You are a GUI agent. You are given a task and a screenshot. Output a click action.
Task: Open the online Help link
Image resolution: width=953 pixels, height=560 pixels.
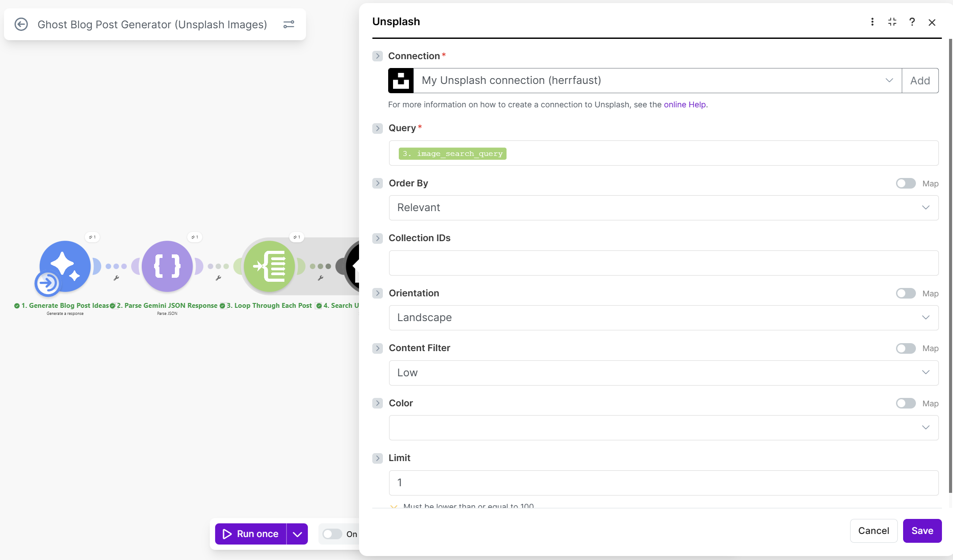(x=684, y=105)
